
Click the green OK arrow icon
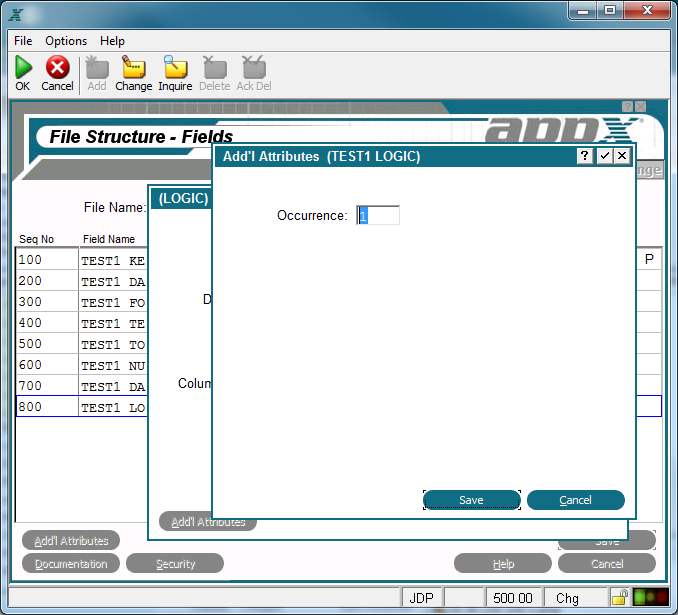pyautogui.click(x=23, y=67)
